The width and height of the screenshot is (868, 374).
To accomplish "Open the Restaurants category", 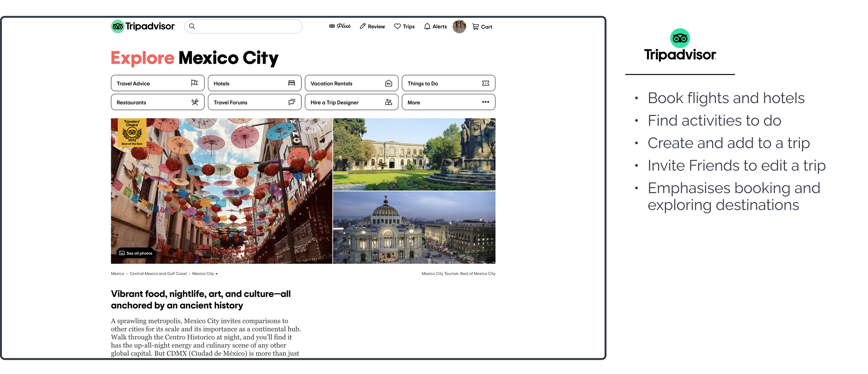I will (x=158, y=102).
